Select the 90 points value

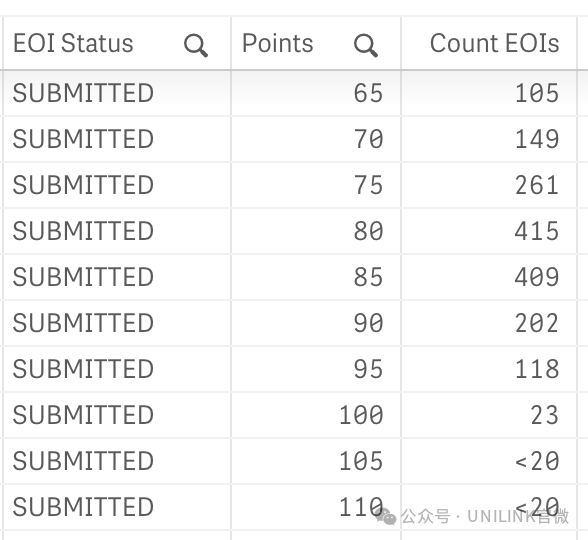pos(368,323)
